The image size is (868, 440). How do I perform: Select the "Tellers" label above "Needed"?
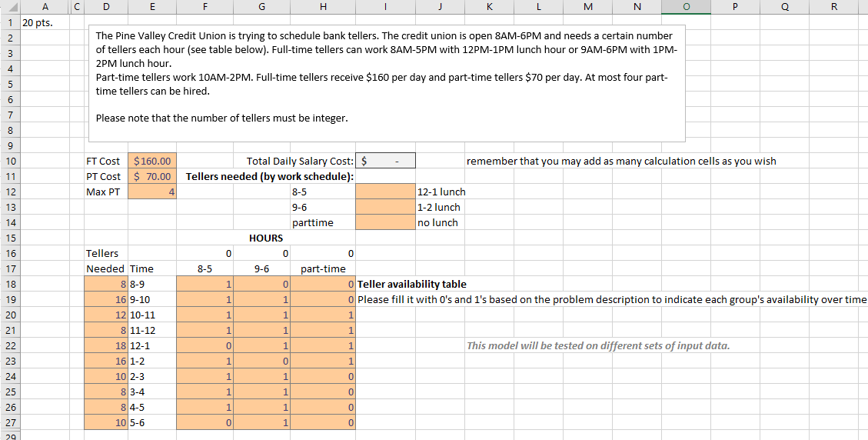(106, 254)
